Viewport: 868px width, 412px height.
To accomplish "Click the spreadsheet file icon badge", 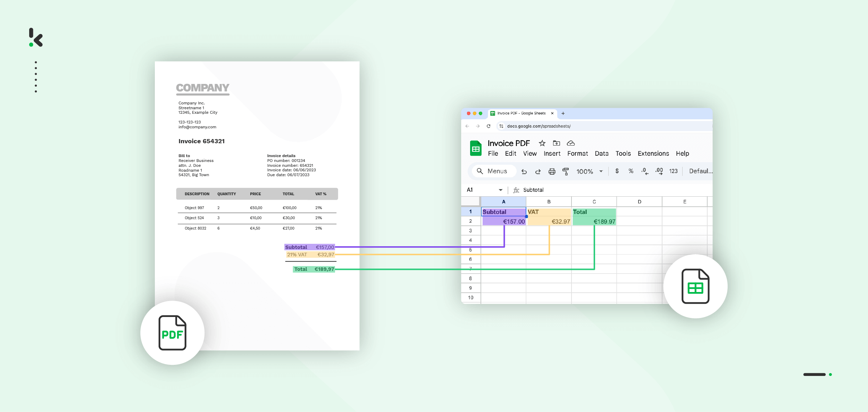I will (695, 286).
